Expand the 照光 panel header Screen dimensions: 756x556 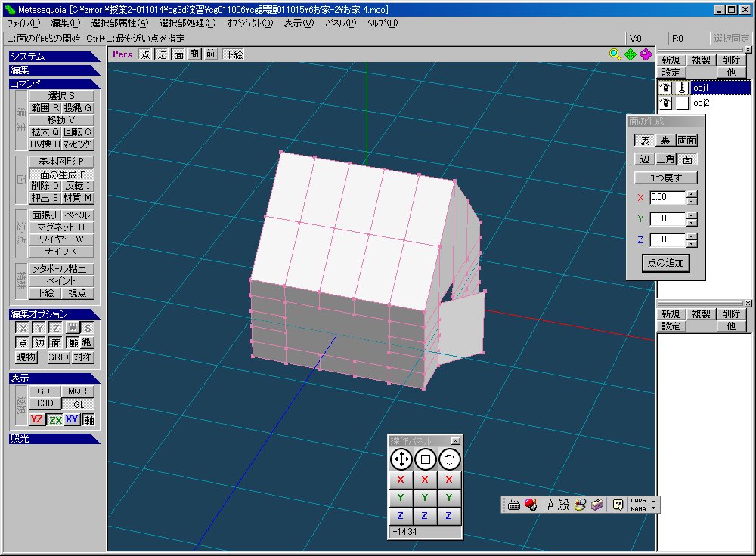[54, 439]
